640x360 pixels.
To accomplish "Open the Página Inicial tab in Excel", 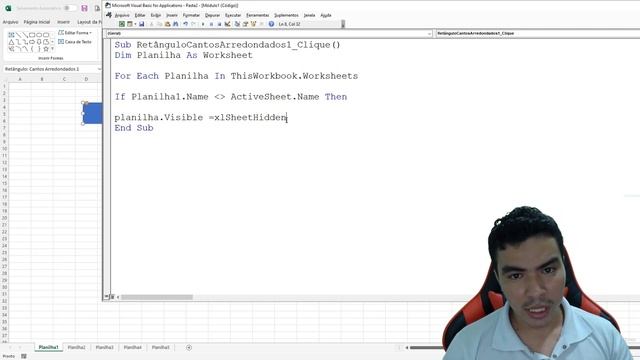I will pyautogui.click(x=37, y=22).
